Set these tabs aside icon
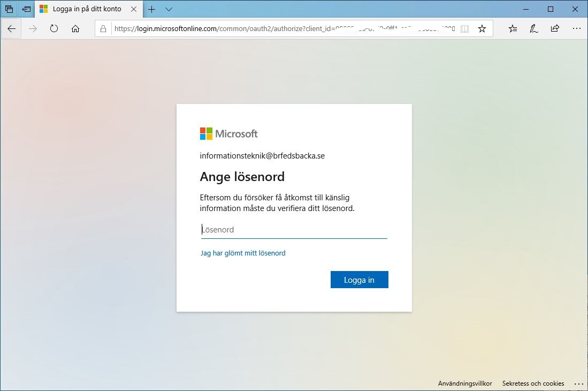 (x=26, y=9)
